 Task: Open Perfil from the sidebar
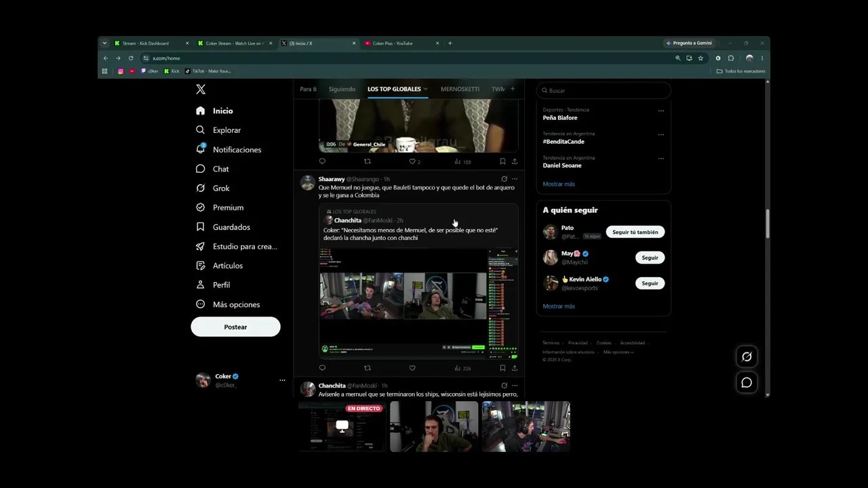click(x=213, y=285)
